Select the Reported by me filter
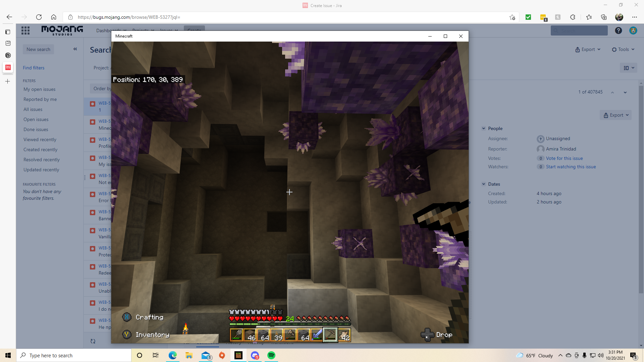 click(40, 99)
